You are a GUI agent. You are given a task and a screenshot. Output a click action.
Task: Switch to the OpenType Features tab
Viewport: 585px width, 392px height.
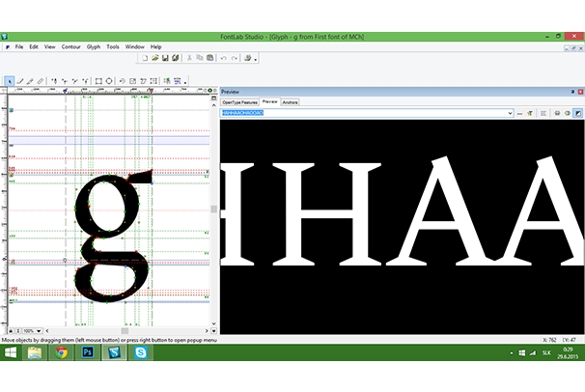pyautogui.click(x=239, y=101)
